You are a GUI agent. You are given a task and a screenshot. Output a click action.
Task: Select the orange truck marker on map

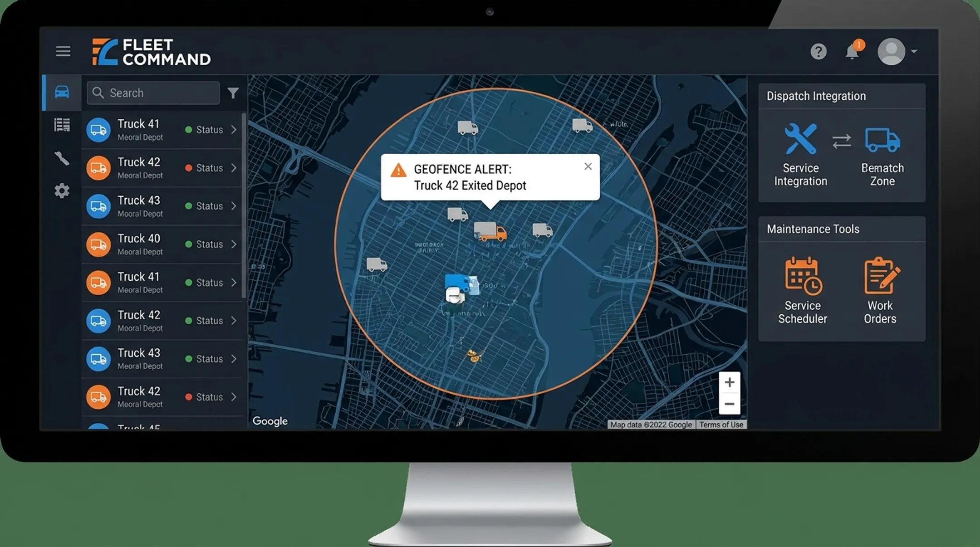click(x=490, y=231)
